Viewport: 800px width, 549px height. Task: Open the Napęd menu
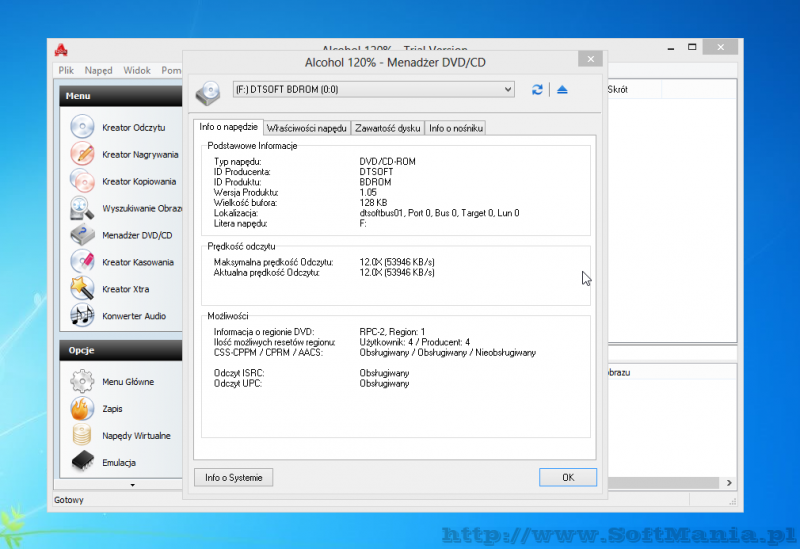point(98,70)
